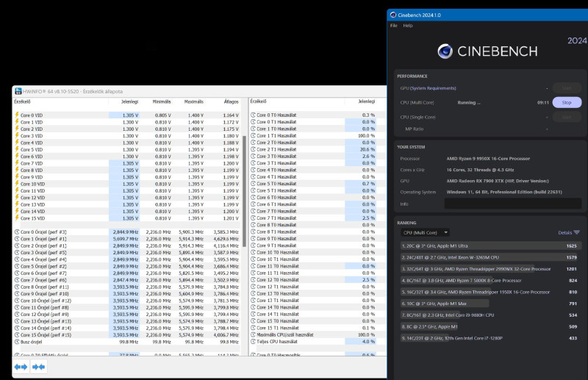Screen dimensions: 588x380
Task: Open the GPU System Requirements link
Action: pyautogui.click(x=433, y=88)
